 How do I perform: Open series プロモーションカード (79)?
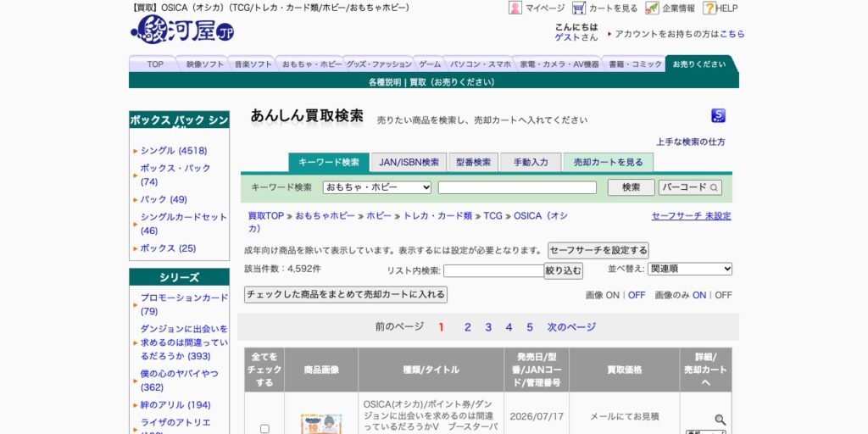tap(184, 304)
